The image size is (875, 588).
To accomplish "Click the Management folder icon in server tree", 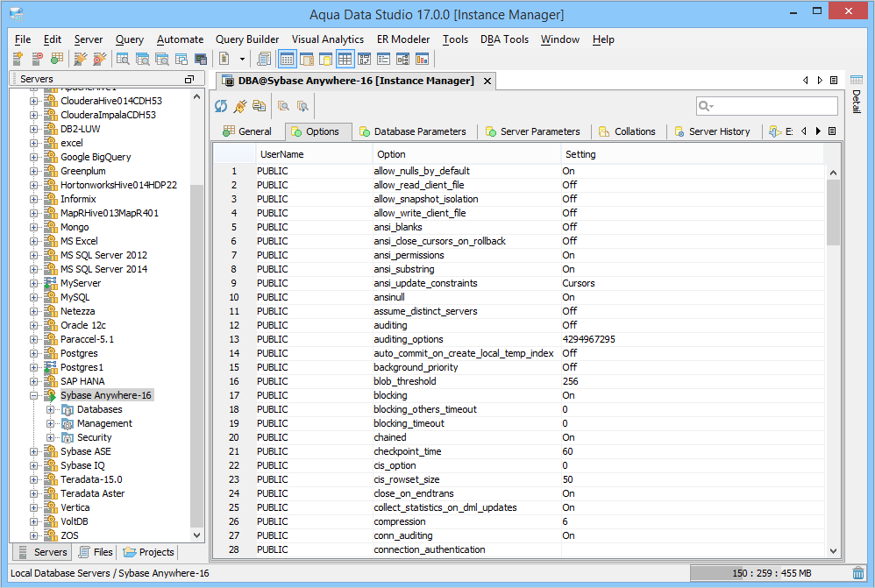I will point(68,423).
